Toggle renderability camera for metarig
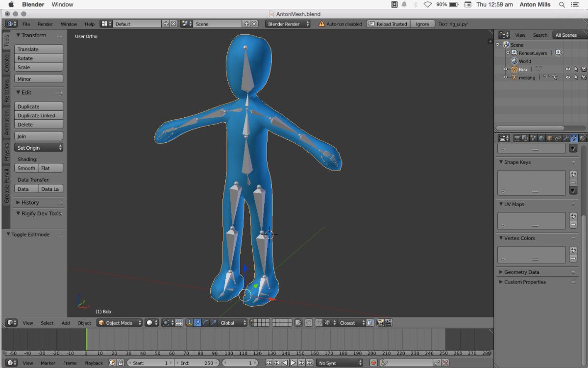This screenshot has height=368, width=588. click(584, 78)
